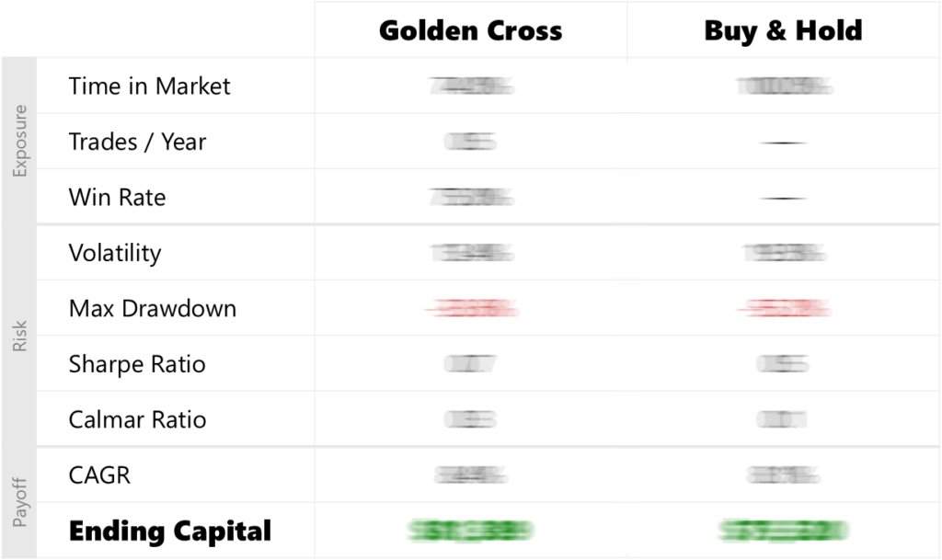Select the Volatility row label
The height and width of the screenshot is (560, 942).
coord(114,253)
